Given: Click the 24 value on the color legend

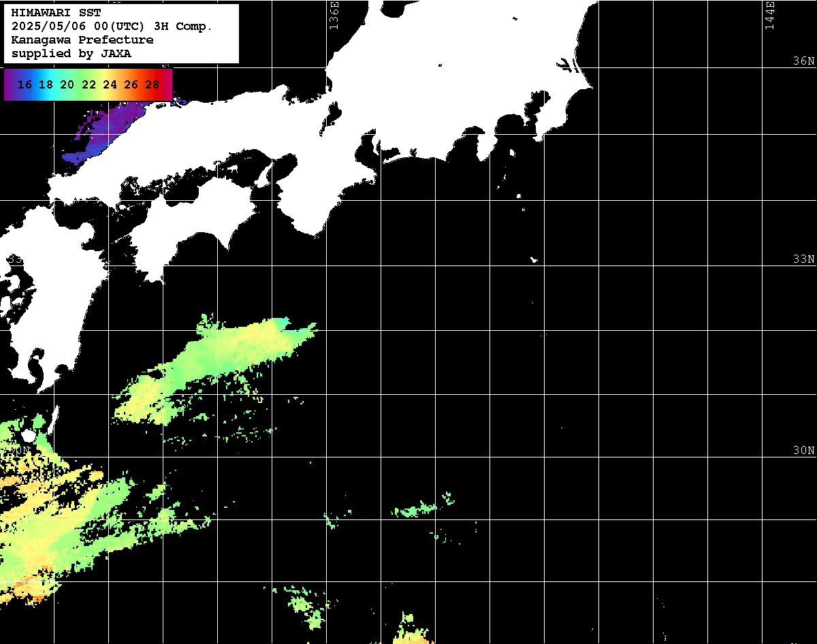Looking at the screenshot, I should [110, 85].
